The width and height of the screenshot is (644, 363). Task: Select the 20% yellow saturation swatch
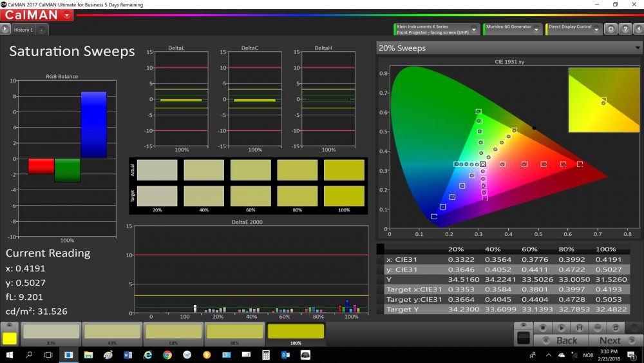51,333
